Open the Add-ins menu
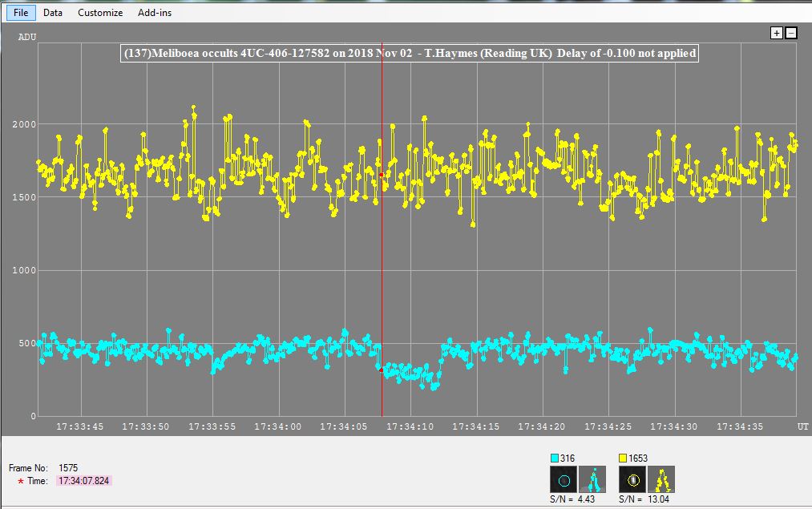Screen dimensions: 812x509 point(155,13)
